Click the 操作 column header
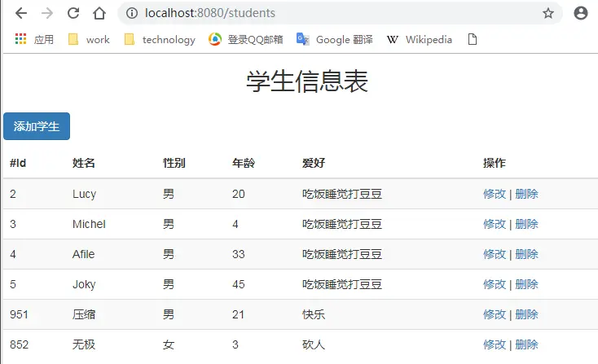 (495, 163)
